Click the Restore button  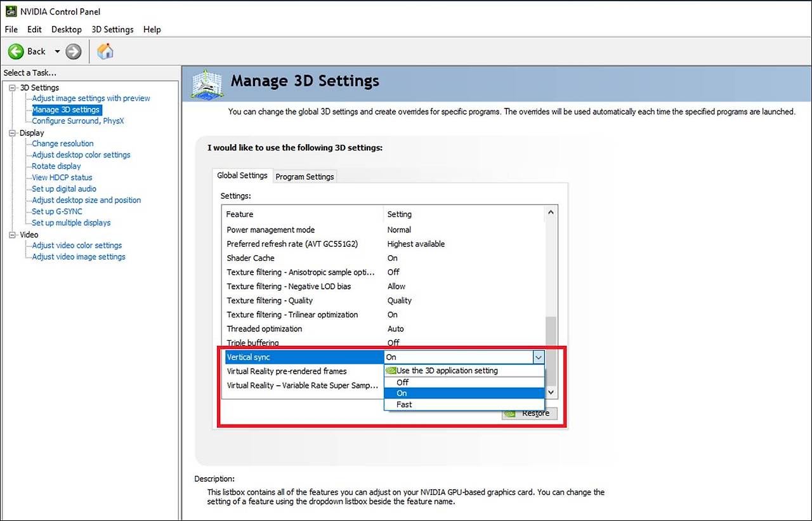[x=530, y=413]
